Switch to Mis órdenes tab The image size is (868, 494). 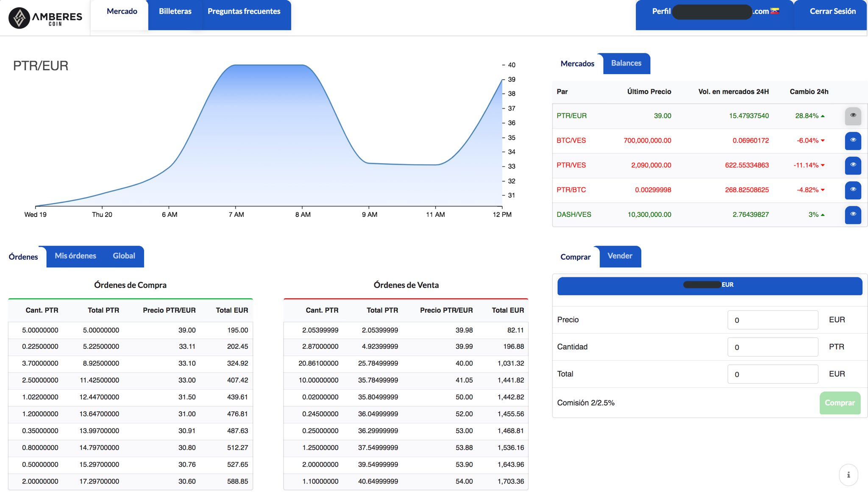pyautogui.click(x=75, y=256)
